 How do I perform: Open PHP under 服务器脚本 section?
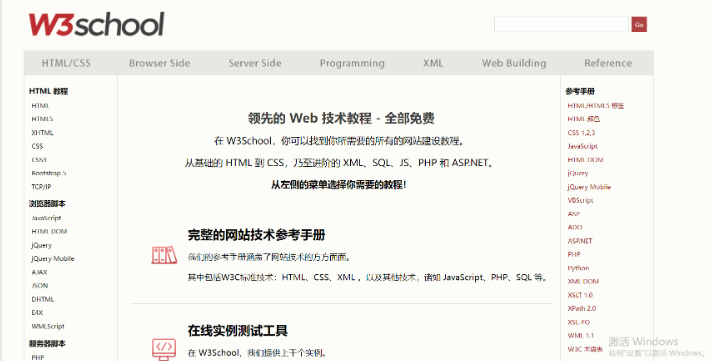[38, 357]
